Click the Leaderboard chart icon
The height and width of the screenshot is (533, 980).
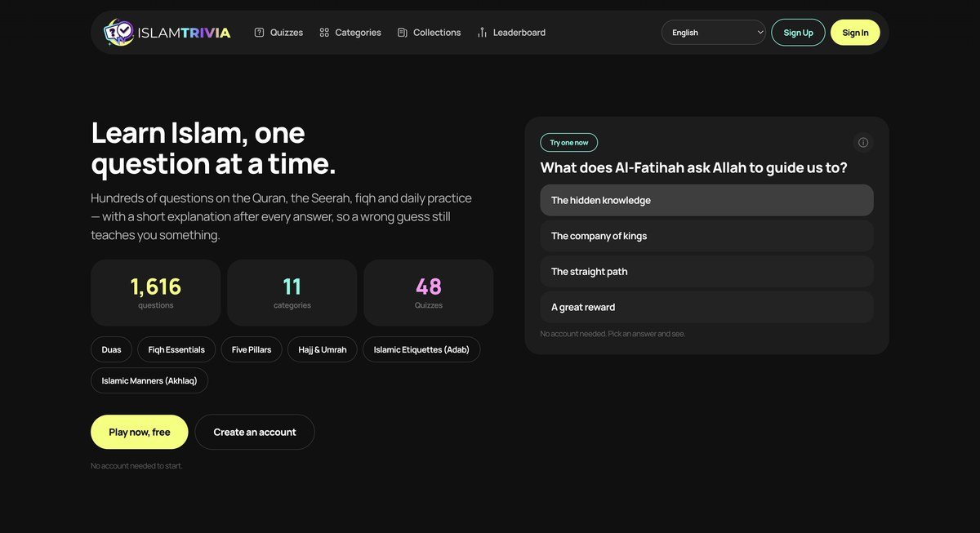click(x=482, y=33)
